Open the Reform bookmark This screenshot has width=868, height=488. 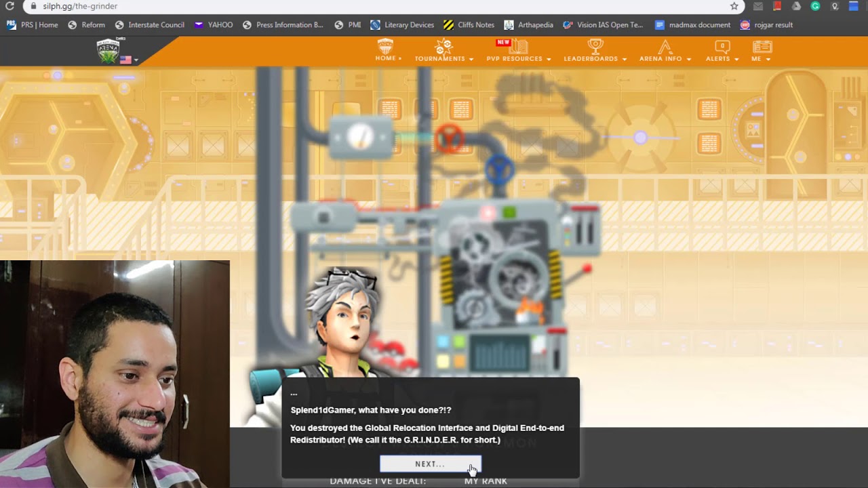click(86, 25)
